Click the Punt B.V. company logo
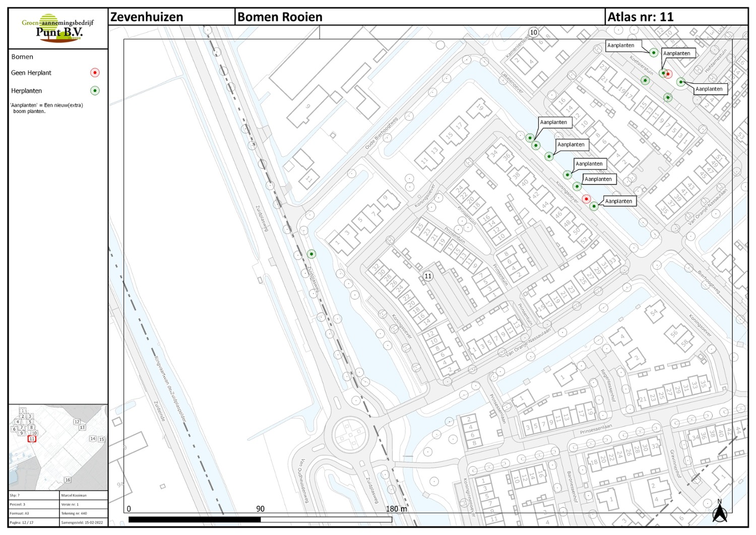 (x=58, y=29)
